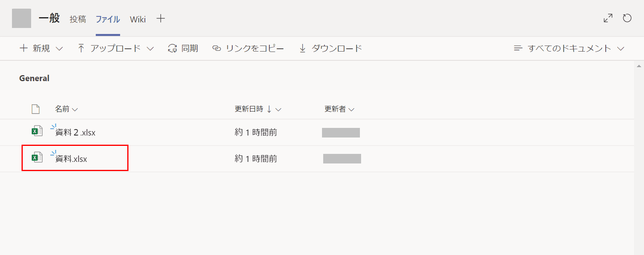Open the すべてのドキュメント view dropdown
Image resolution: width=644 pixels, height=255 pixels.
pyautogui.click(x=569, y=48)
